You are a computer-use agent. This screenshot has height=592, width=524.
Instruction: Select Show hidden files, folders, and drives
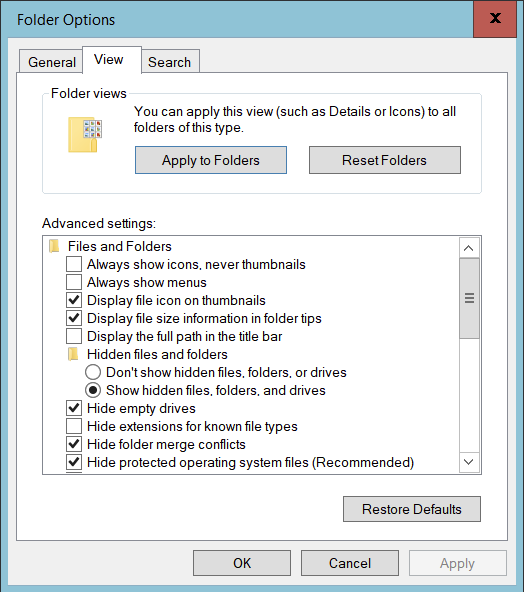(93, 390)
